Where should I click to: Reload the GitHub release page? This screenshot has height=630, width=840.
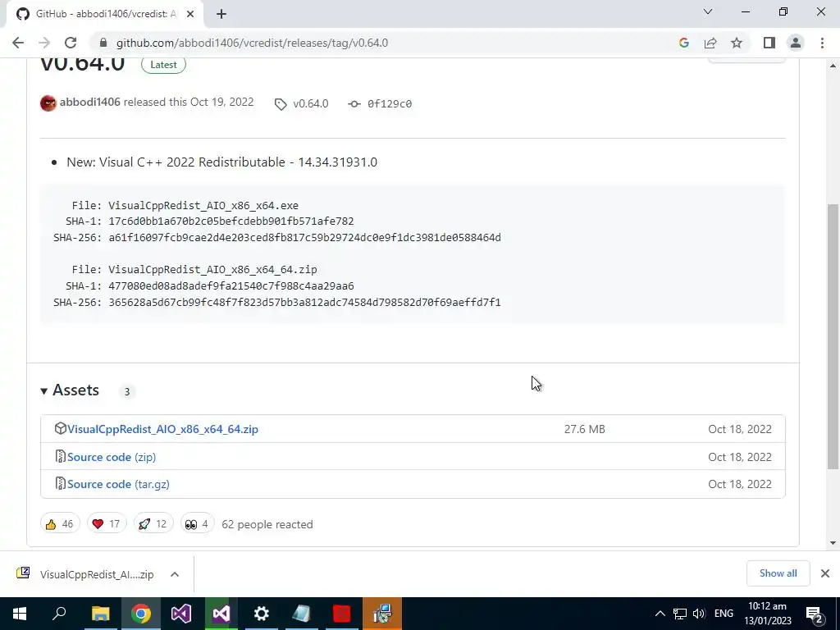click(71, 43)
